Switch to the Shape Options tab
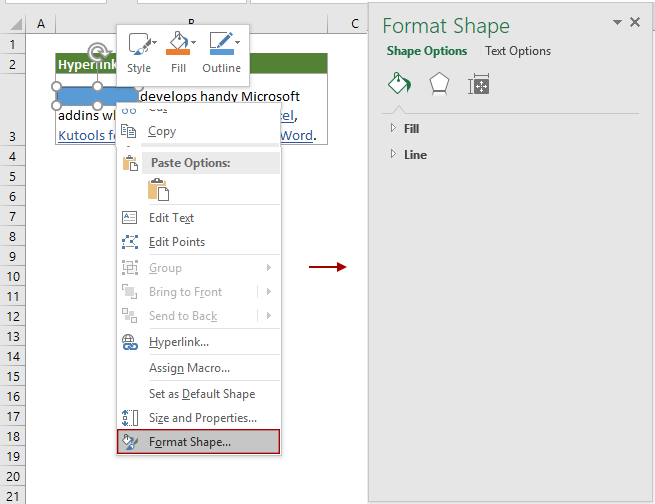 (426, 51)
